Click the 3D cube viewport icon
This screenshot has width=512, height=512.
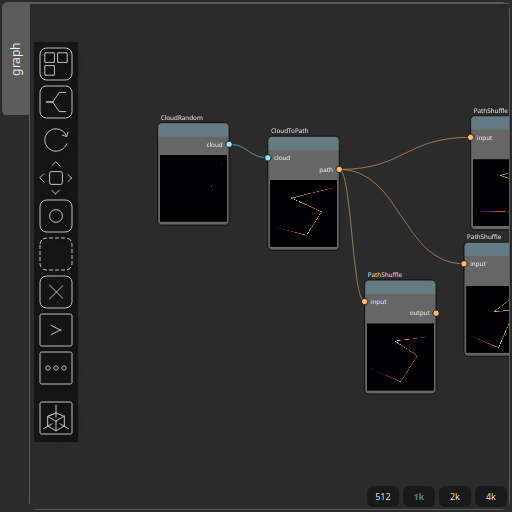[x=56, y=418]
